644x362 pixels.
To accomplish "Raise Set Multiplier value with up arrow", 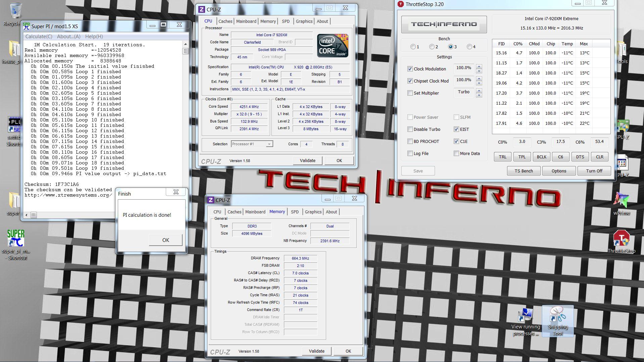I will click(479, 91).
